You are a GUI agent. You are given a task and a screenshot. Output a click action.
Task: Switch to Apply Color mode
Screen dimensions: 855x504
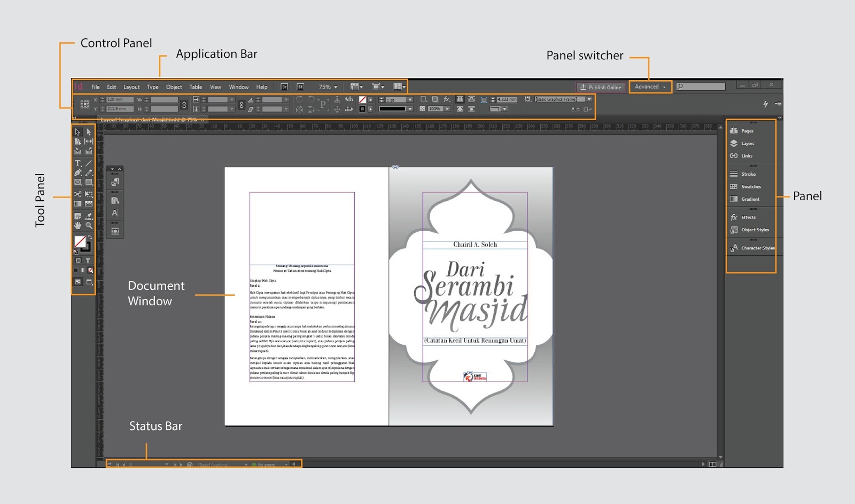click(76, 270)
